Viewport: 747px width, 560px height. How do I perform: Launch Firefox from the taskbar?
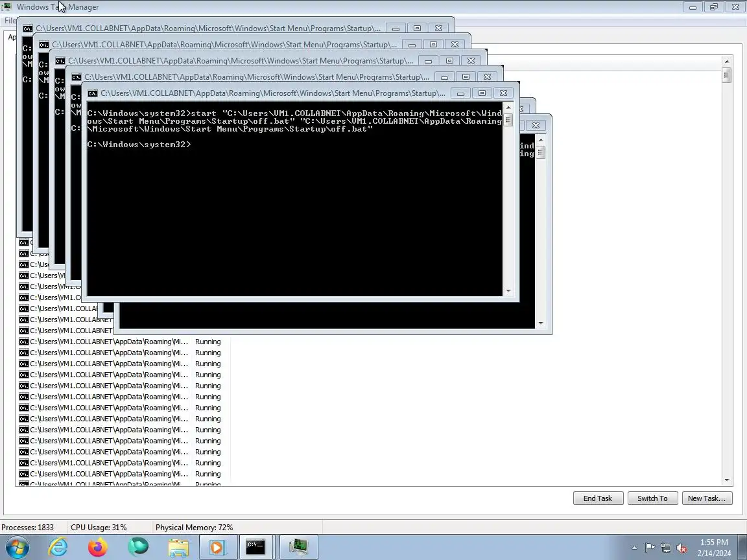pyautogui.click(x=98, y=547)
